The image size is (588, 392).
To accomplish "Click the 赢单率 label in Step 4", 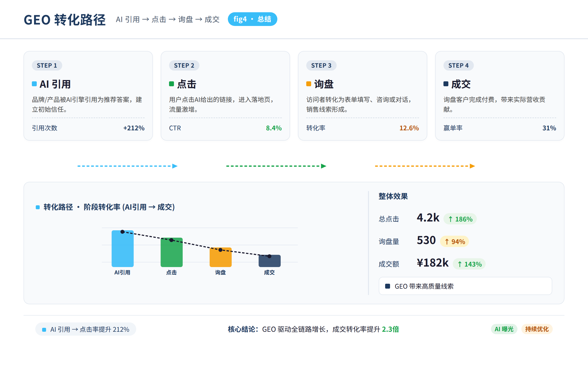I will 453,128.
